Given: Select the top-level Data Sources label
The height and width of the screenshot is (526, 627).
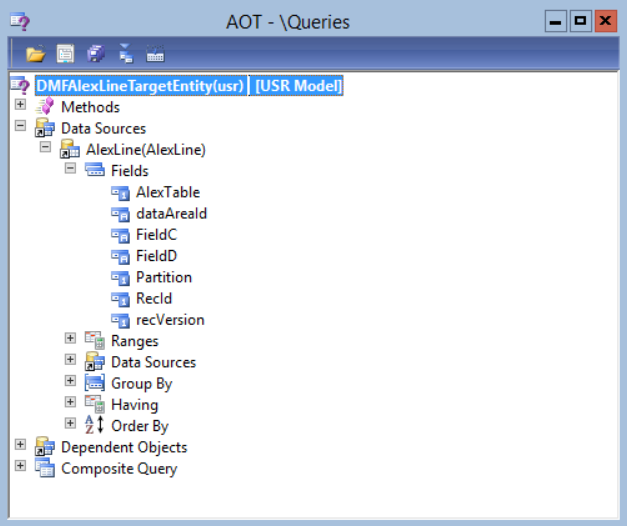Looking at the screenshot, I should (104, 128).
